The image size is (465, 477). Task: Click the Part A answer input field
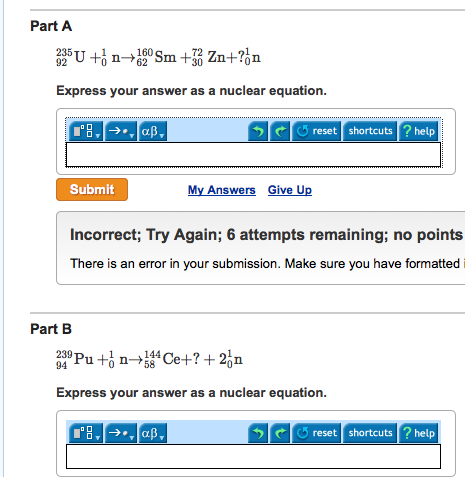click(253, 154)
